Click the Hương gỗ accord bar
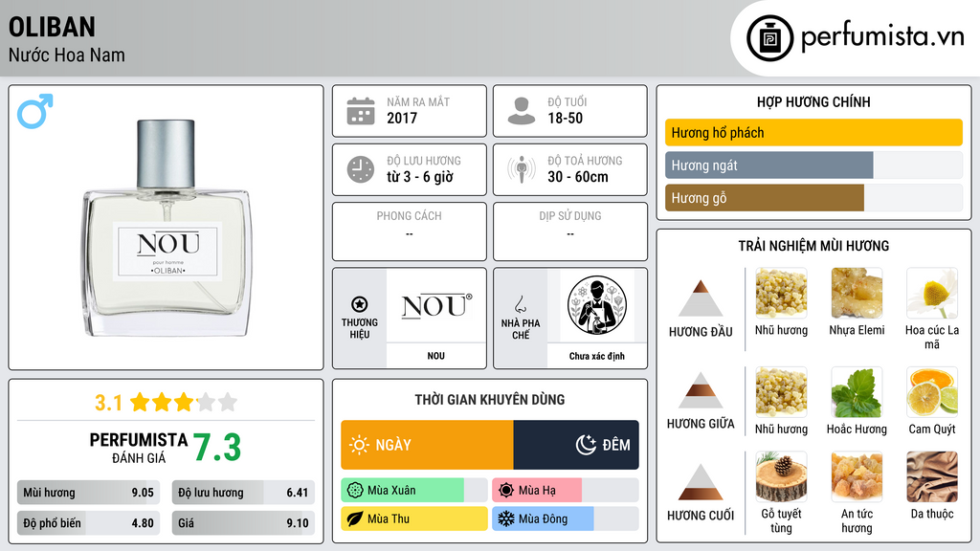Viewport: 980px width, 551px height. pos(813,198)
